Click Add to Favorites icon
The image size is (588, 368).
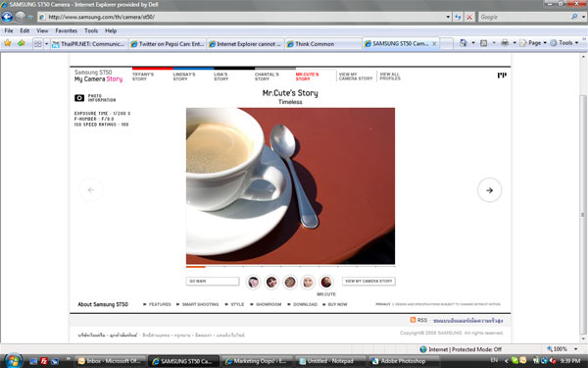coord(21,43)
